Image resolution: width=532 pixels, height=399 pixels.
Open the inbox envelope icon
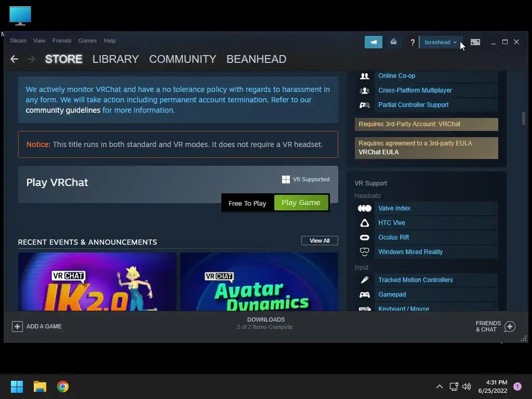(x=393, y=42)
